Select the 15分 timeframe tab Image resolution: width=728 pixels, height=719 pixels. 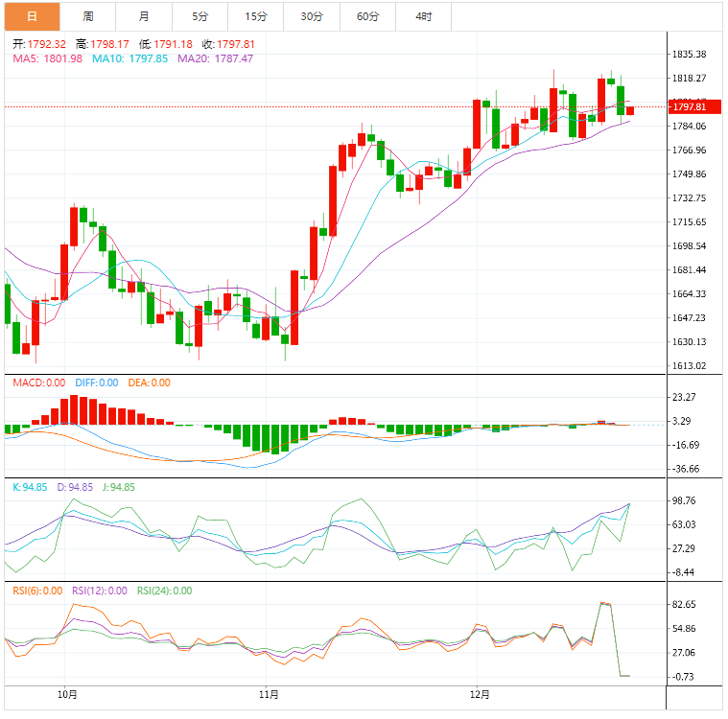click(256, 16)
